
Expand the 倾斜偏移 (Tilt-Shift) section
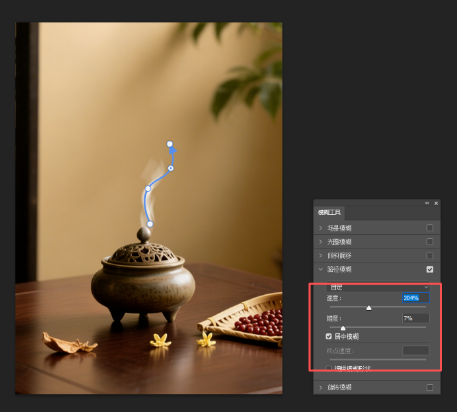321,256
